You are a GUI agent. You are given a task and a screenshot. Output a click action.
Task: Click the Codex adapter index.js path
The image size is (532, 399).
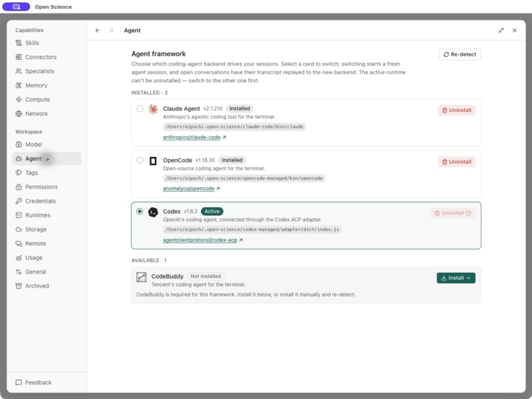[x=252, y=230]
